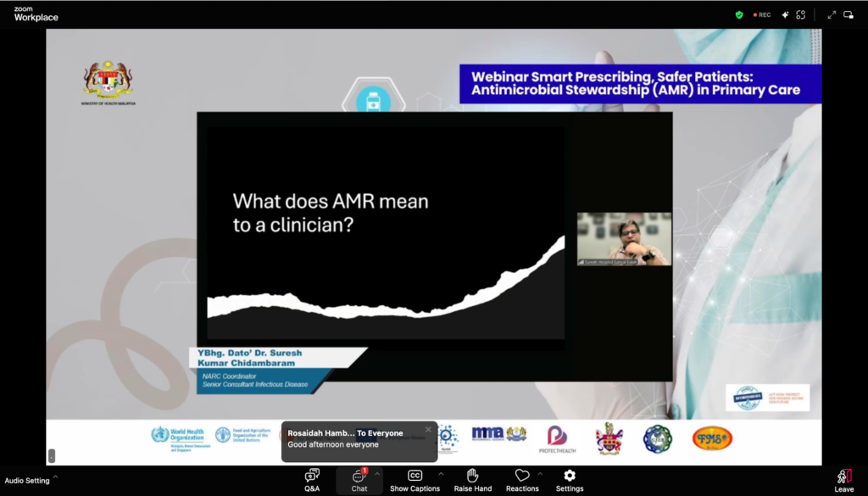Click the speaker video thumbnail
Screen dimensions: 868x496
(624, 238)
